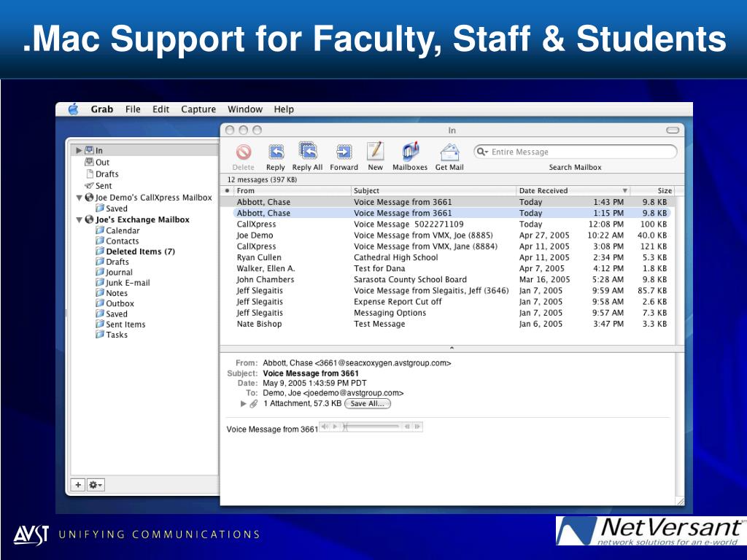Image resolution: width=747 pixels, height=560 pixels.
Task: Toggle the Mailboxes drawer icon
Action: 410,152
